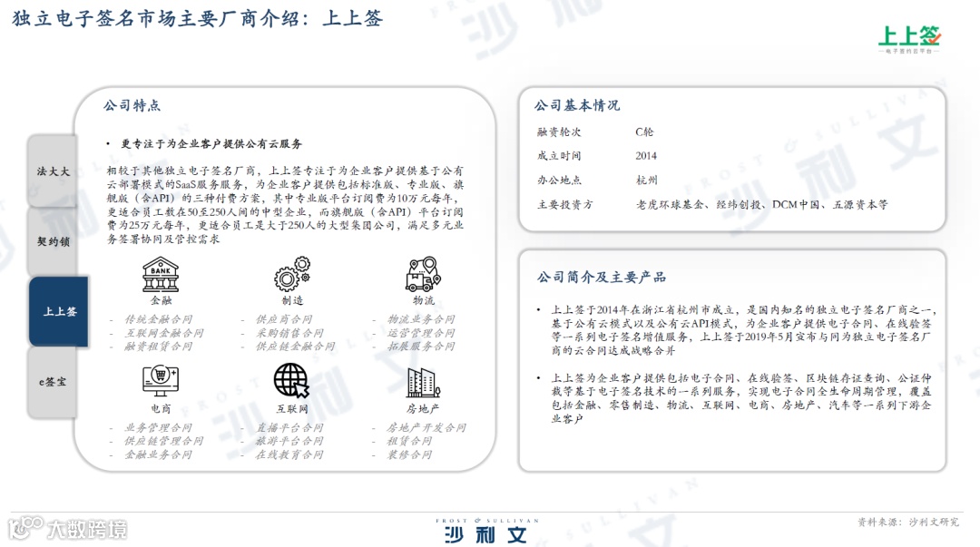Click the 主要投资方 label
980x547 pixels.
[564, 204]
